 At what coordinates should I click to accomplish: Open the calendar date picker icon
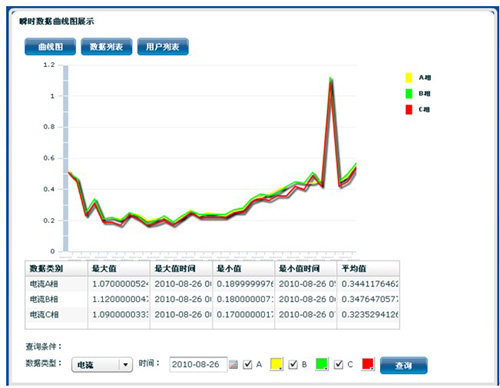tap(233, 364)
